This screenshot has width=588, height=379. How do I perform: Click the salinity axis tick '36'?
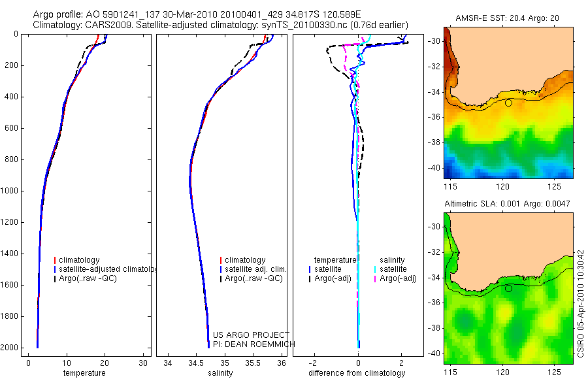point(282,363)
